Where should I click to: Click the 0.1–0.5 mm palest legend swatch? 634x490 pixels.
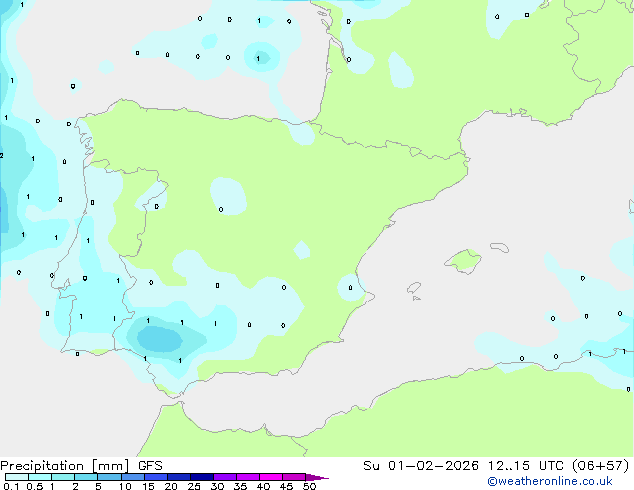[x=17, y=477]
